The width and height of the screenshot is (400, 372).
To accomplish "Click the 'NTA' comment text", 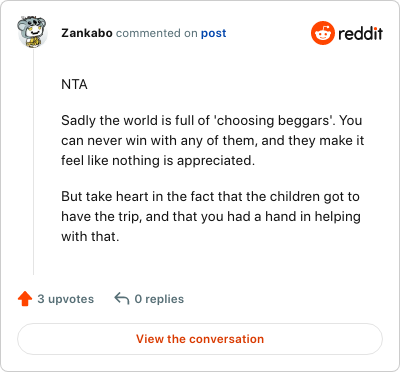I will click(74, 85).
